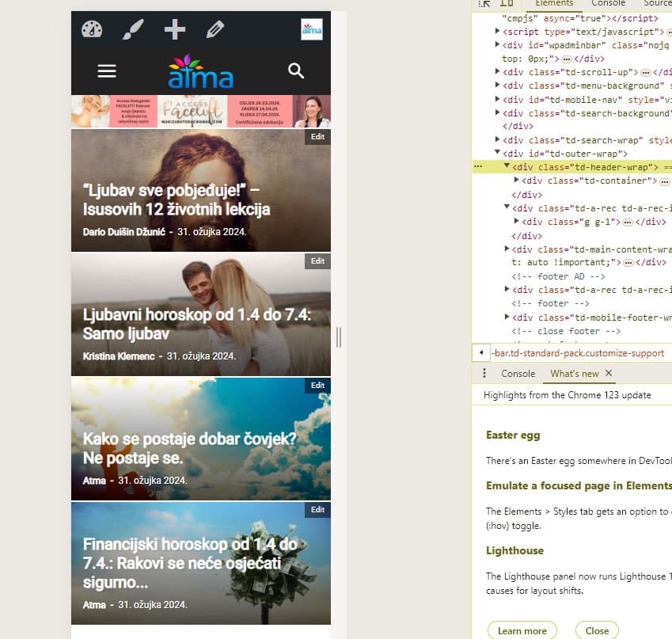672x639 pixels.
Task: Open article Ljubav sve pobjeđuje – Isusovih 12 životnih lekcija
Action: click(x=177, y=200)
